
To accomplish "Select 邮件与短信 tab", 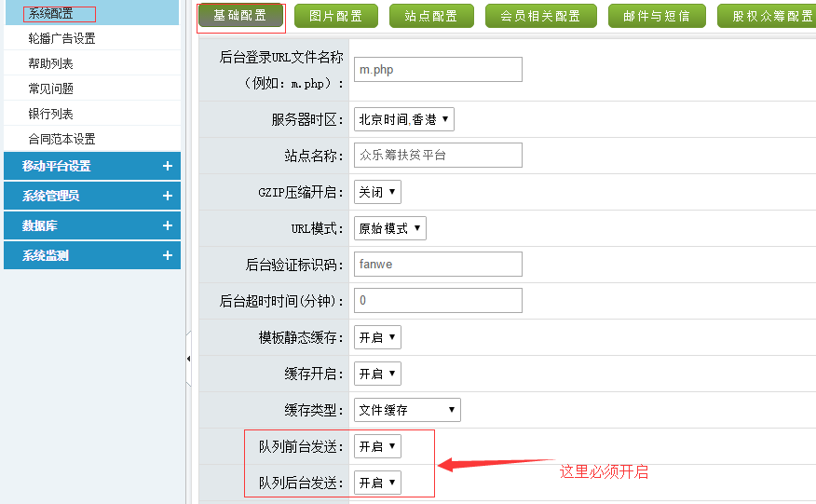I will [x=656, y=16].
